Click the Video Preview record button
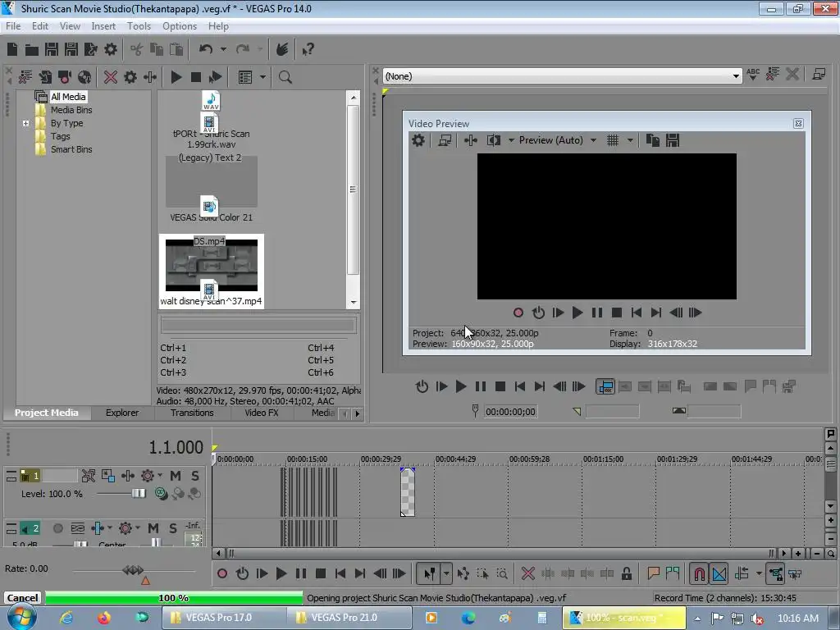 [518, 313]
